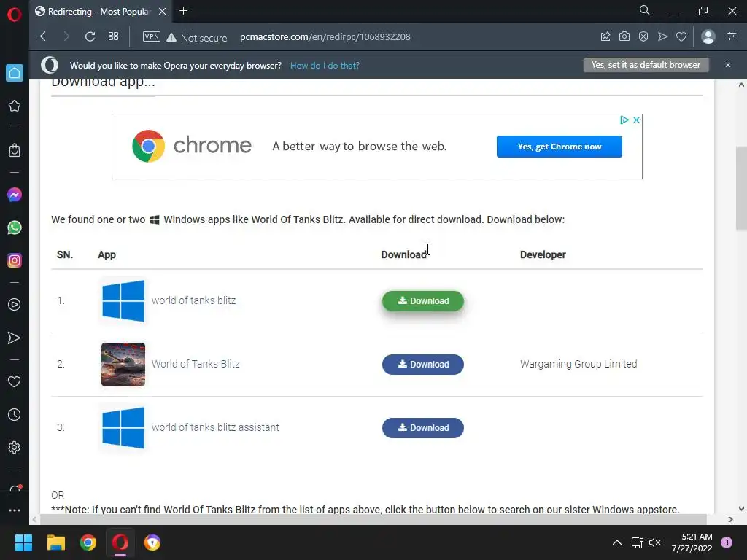Open the share page icon in address bar
This screenshot has width=747, height=560.
pos(605,36)
